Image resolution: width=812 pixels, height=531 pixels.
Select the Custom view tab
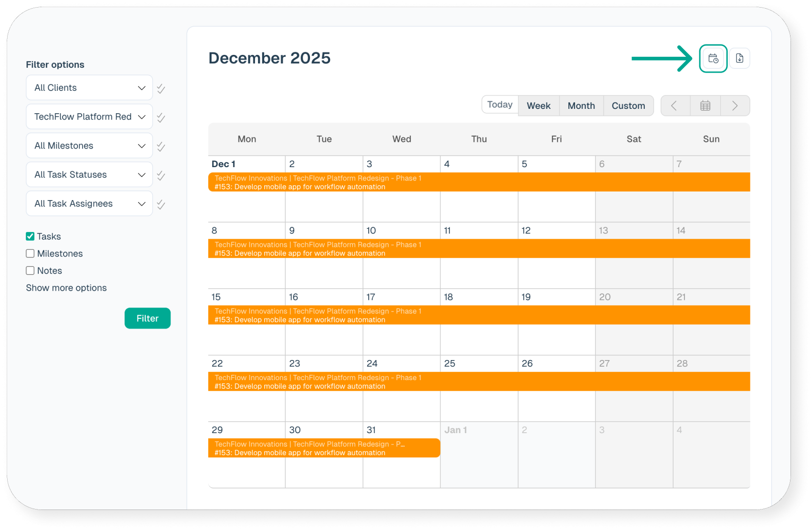tap(628, 106)
